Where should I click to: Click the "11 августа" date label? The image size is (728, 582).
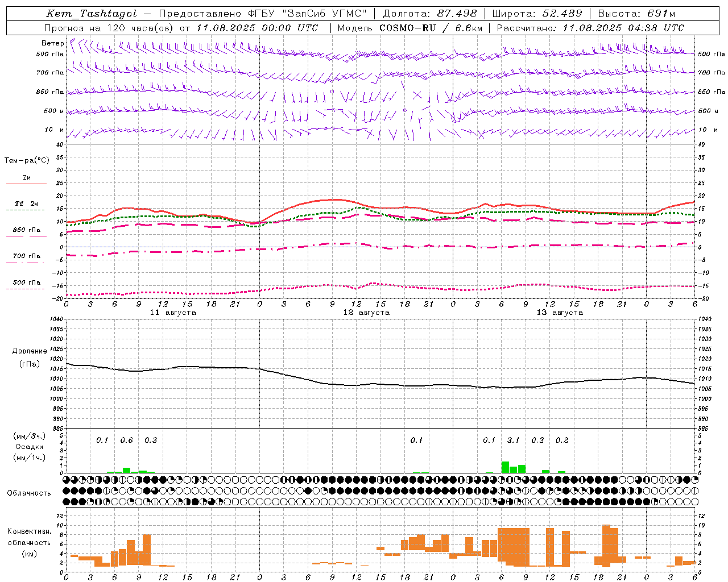(173, 313)
